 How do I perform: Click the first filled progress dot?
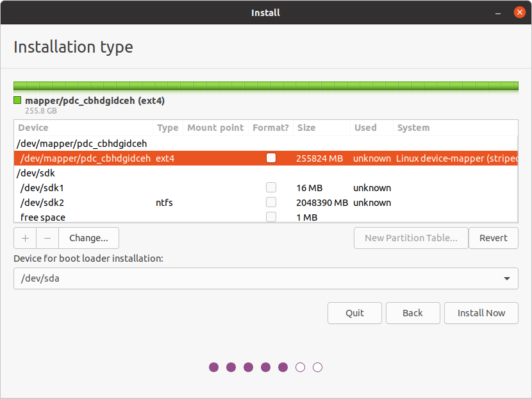tap(213, 367)
